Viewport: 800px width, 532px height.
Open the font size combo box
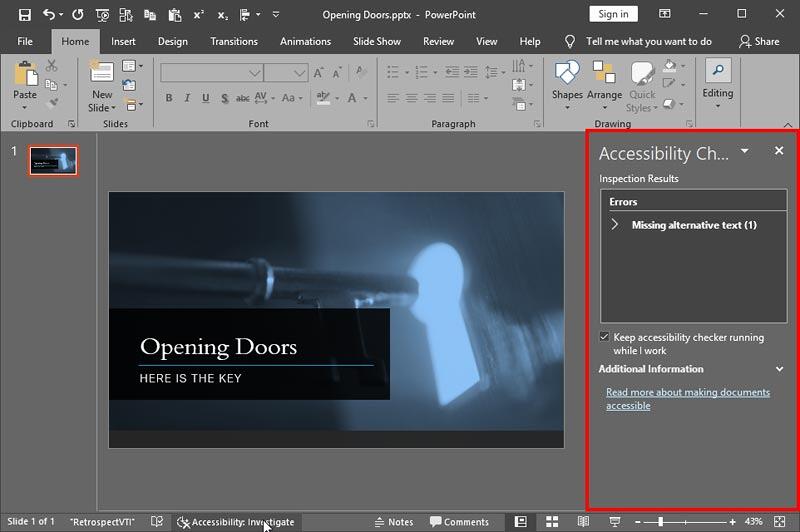pyautogui.click(x=286, y=73)
